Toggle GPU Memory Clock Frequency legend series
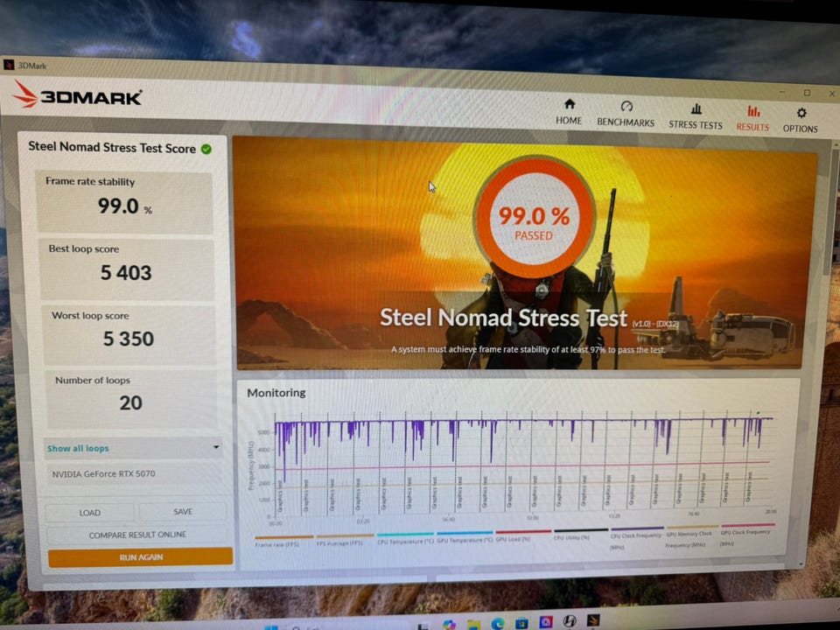Image resolution: width=840 pixels, height=630 pixels. (691, 535)
